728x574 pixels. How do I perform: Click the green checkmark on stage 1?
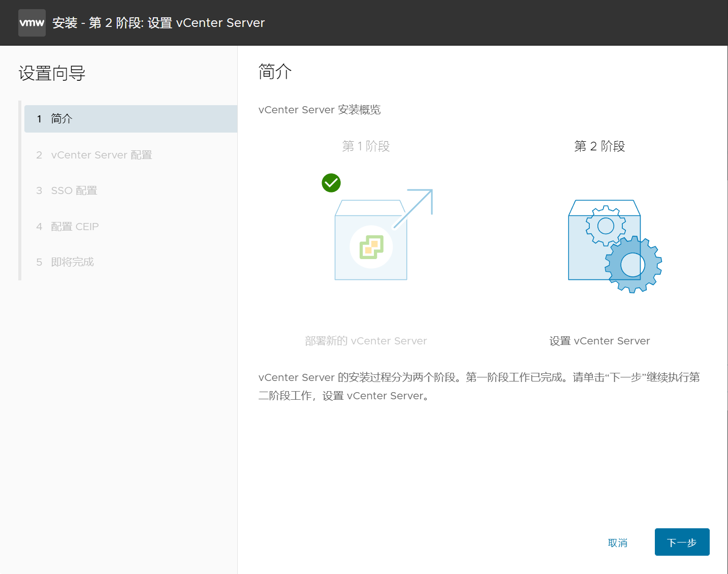(331, 183)
